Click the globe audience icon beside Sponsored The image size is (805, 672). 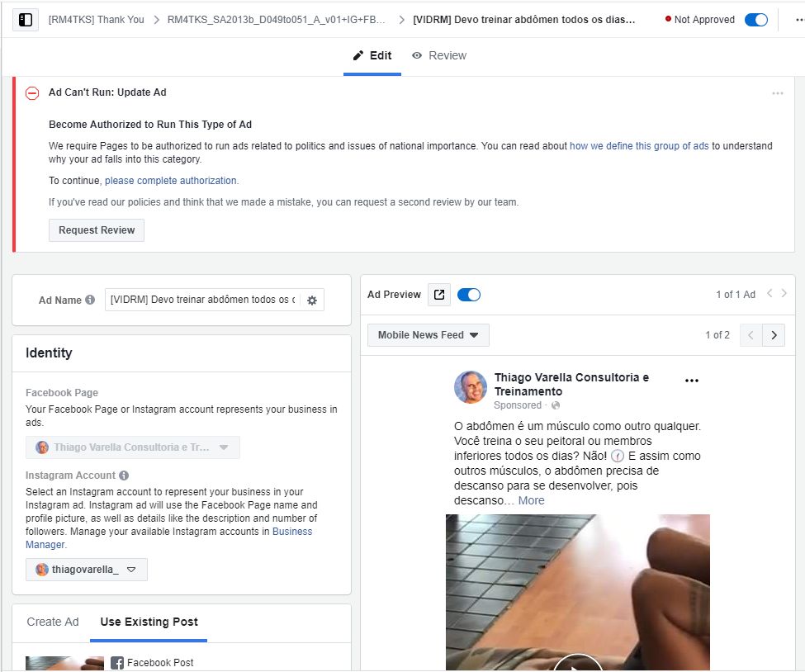tap(556, 405)
